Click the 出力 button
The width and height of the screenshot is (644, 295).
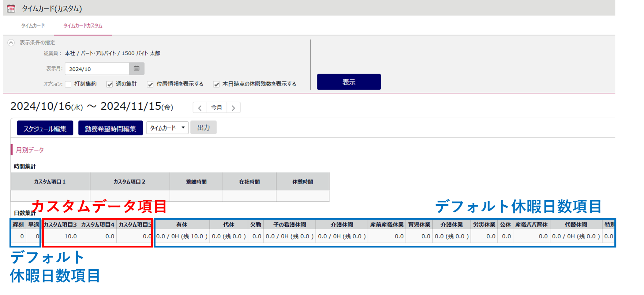click(203, 128)
